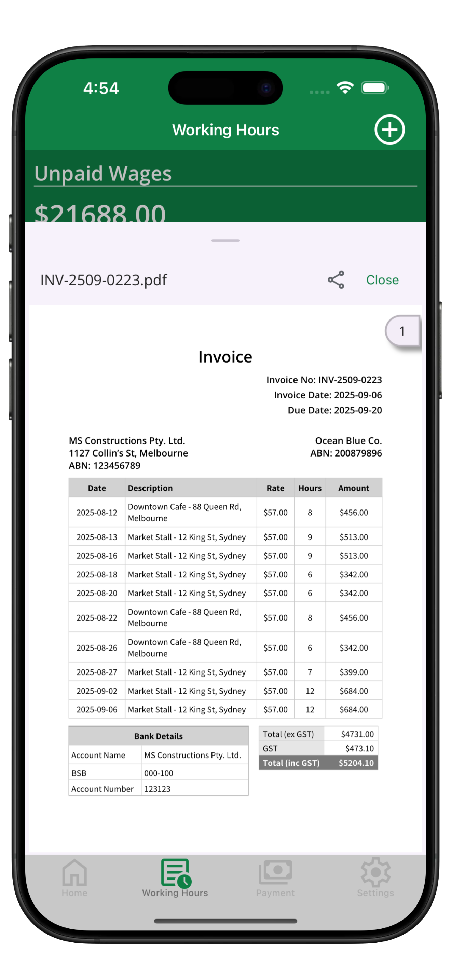Screen dimensions: 451x980
Task: Tap the Total (inc GST) row
Action: pyautogui.click(x=318, y=763)
